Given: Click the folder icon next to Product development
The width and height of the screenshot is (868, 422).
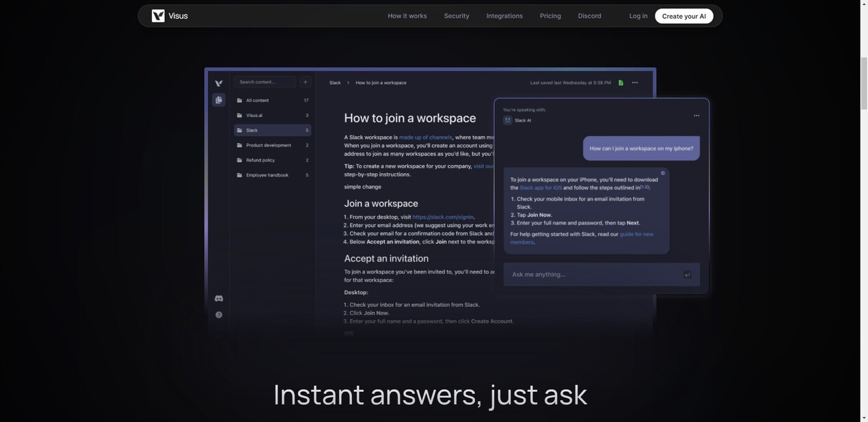Looking at the screenshot, I should [x=240, y=145].
